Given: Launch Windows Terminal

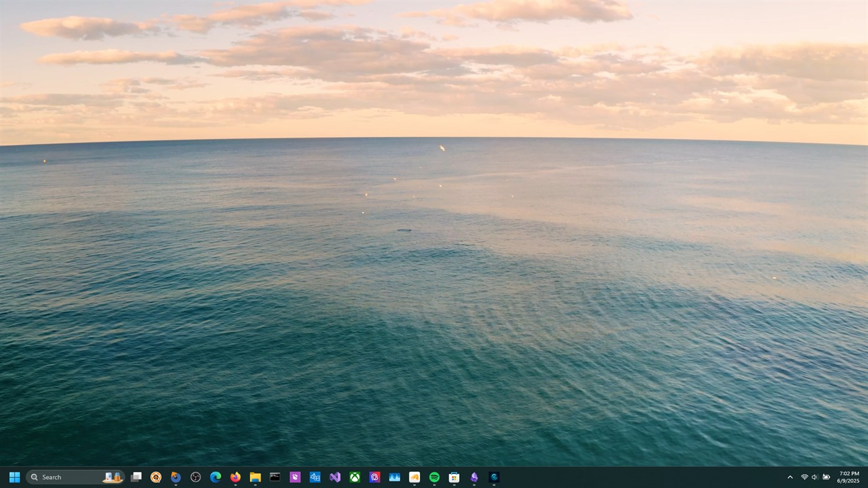Looking at the screenshot, I should pos(275,477).
